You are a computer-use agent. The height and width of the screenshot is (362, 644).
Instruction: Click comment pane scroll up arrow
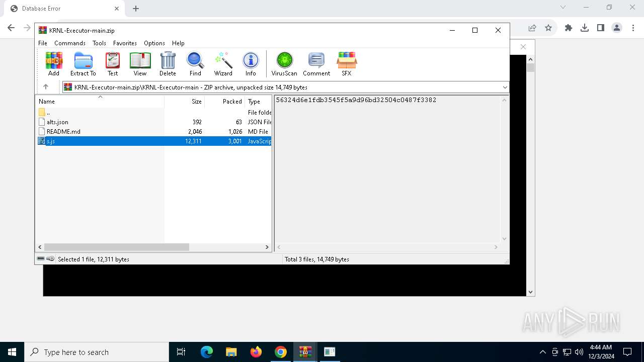[504, 100]
